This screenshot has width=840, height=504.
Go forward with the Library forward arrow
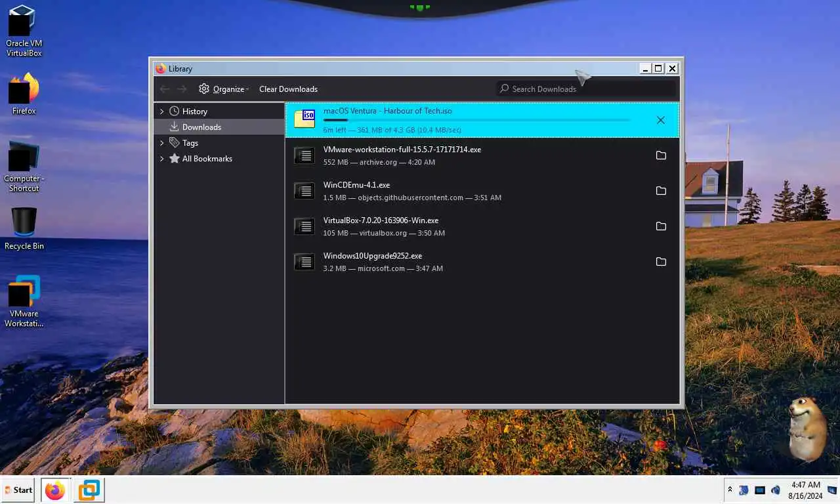click(x=182, y=89)
